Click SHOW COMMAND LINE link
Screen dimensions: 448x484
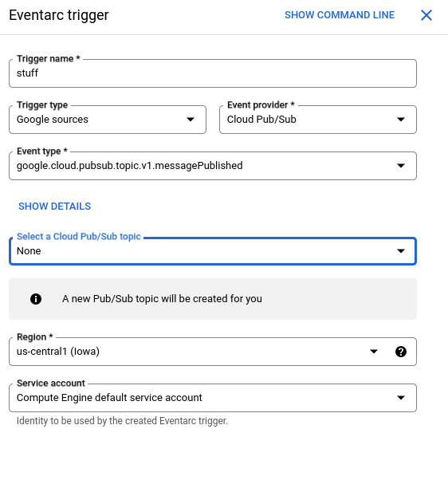(340, 15)
